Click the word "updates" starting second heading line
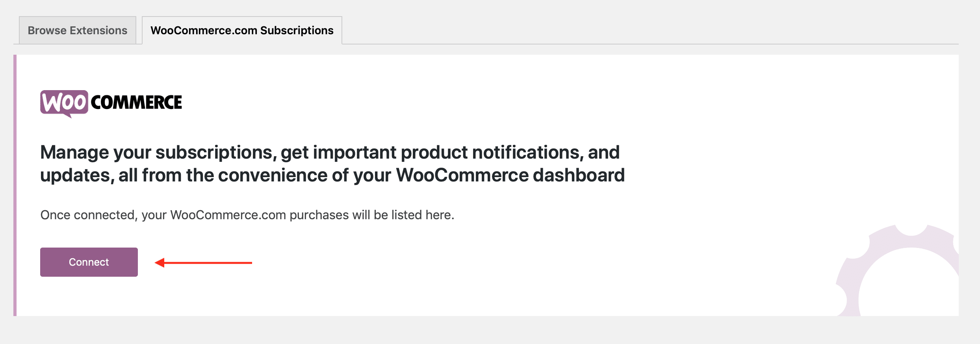The image size is (980, 344). 75,175
